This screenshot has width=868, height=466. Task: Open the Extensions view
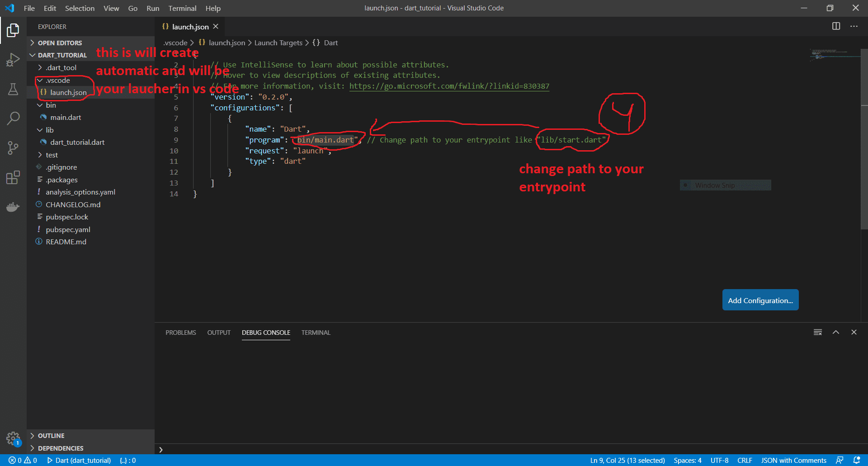13,177
